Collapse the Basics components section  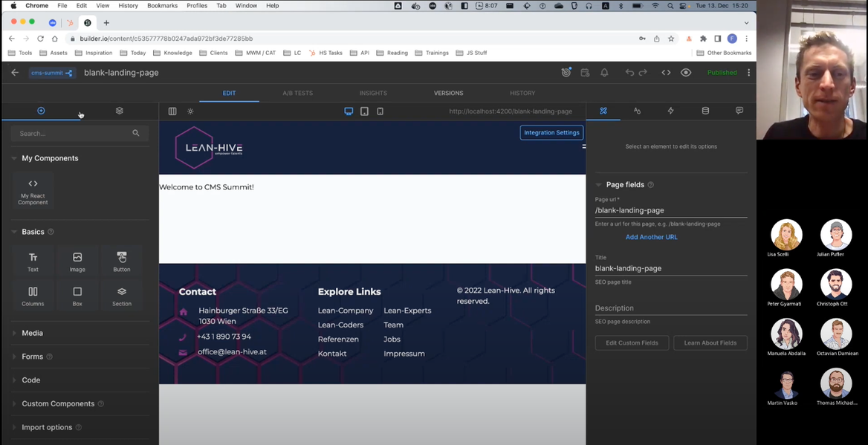(x=33, y=231)
